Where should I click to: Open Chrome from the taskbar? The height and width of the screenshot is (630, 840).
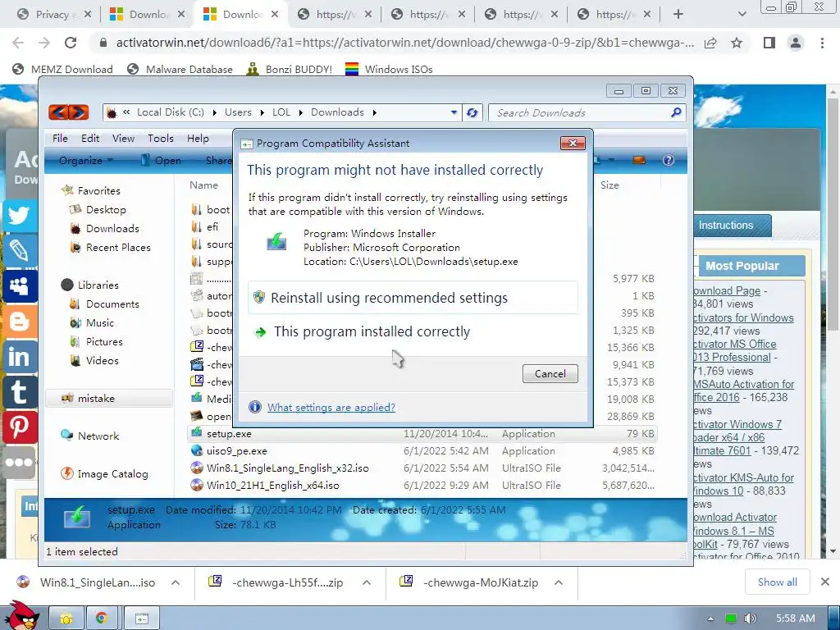click(x=101, y=619)
